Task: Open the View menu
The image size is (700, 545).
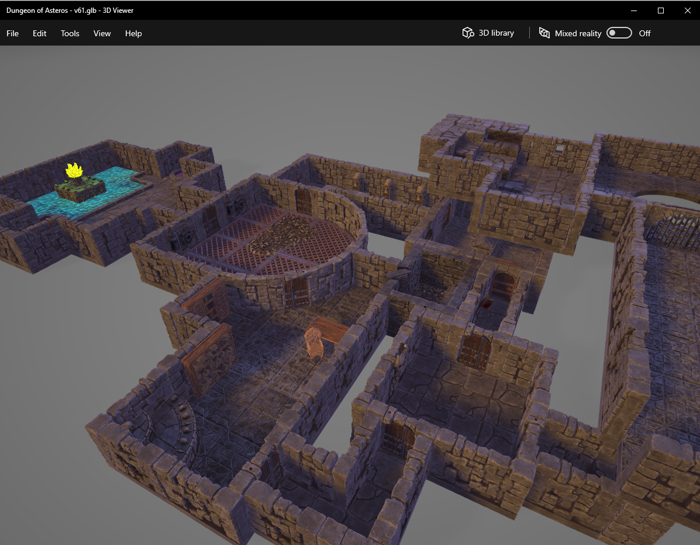Action: (x=102, y=33)
